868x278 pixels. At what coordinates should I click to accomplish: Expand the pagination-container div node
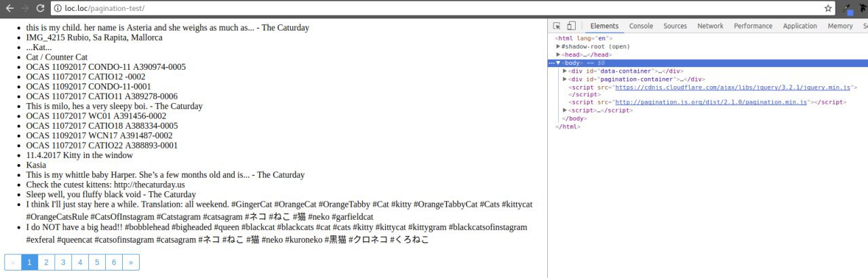point(565,79)
